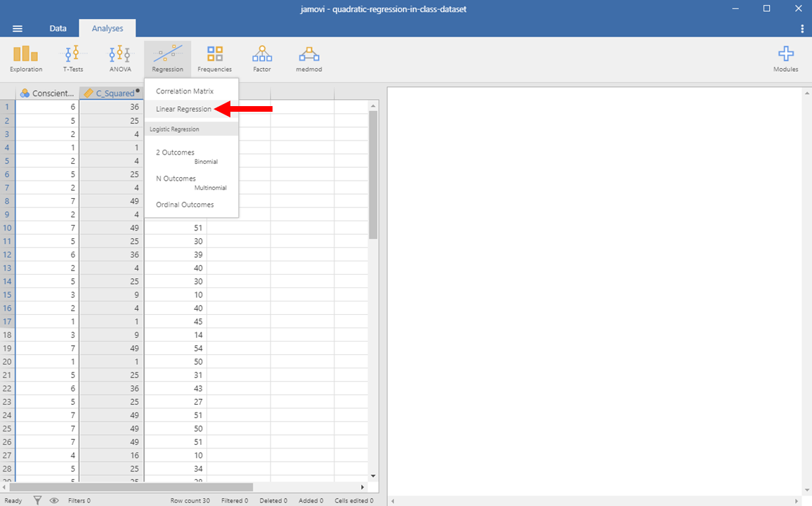Toggle the filter funnel icon in status bar
The image size is (812, 506).
(x=38, y=500)
